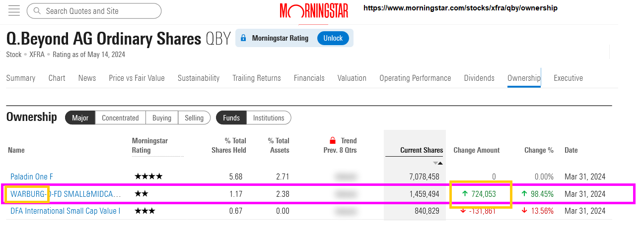Open the Sustainability tab

pyautogui.click(x=199, y=78)
